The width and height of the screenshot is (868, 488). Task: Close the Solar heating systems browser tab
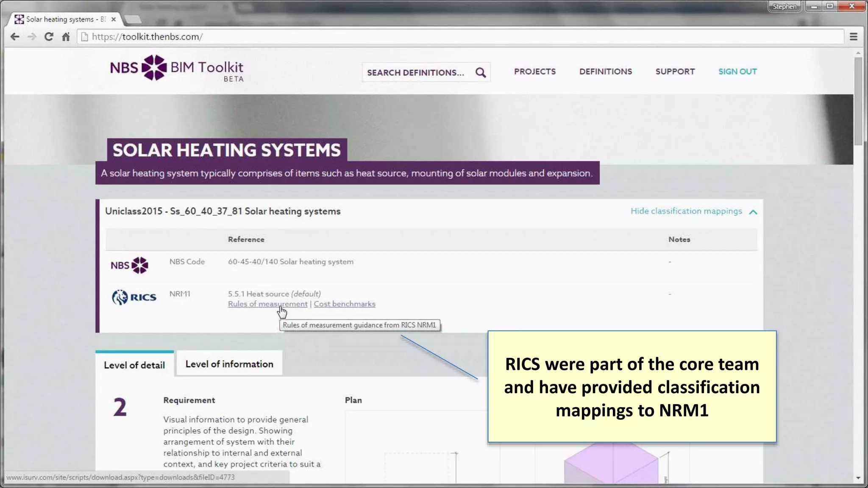pos(113,19)
